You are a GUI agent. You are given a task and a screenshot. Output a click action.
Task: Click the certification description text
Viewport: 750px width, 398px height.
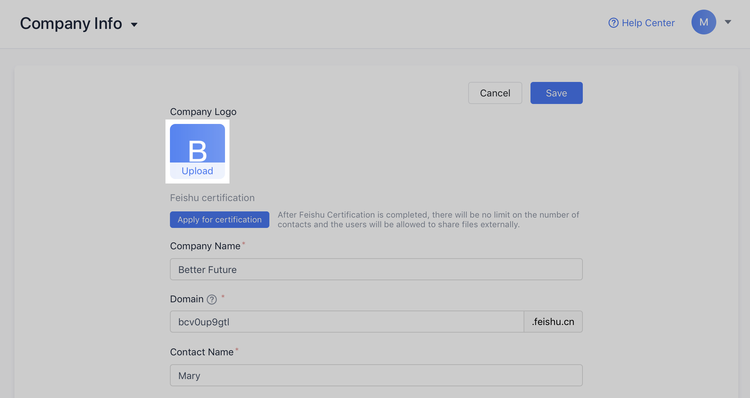click(x=429, y=220)
